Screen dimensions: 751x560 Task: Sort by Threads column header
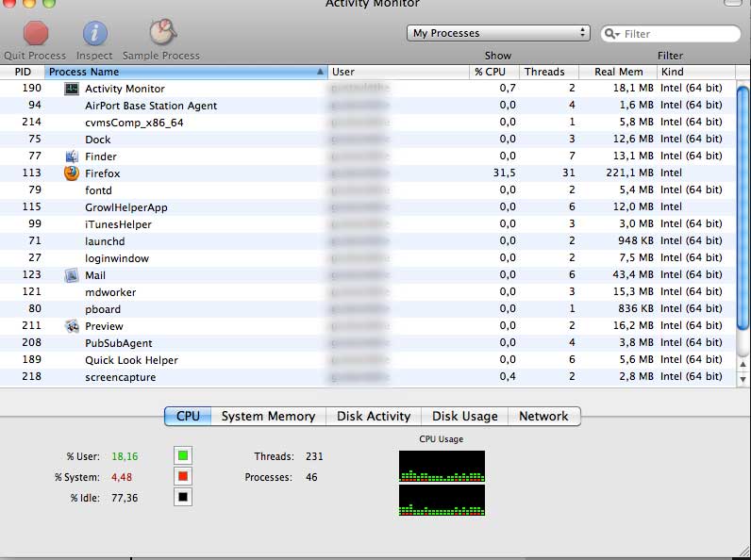coord(549,72)
